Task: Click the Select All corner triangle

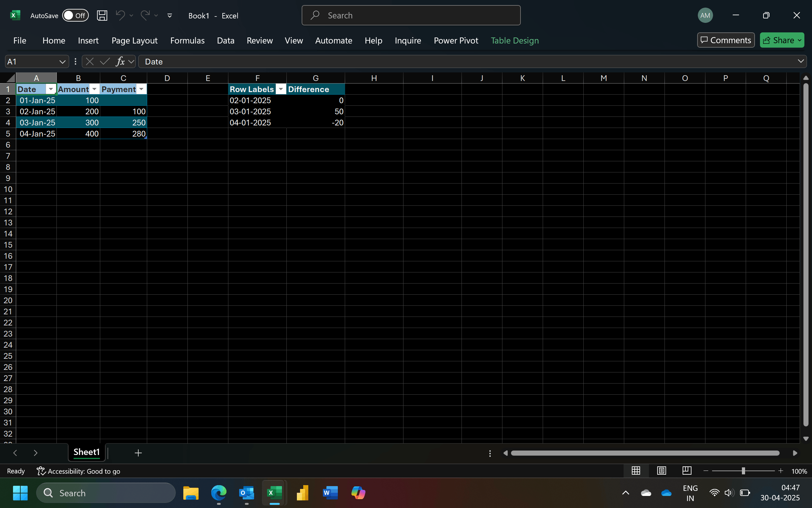Action: (x=10, y=78)
